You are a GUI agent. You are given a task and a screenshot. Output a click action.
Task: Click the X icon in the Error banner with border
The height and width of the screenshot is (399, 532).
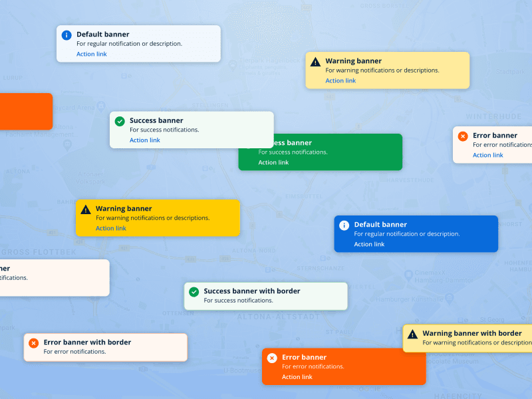pyautogui.click(x=34, y=343)
